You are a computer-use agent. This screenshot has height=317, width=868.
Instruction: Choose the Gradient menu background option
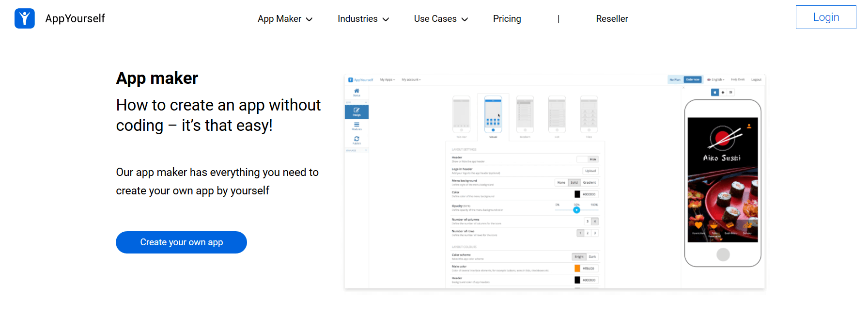click(589, 183)
